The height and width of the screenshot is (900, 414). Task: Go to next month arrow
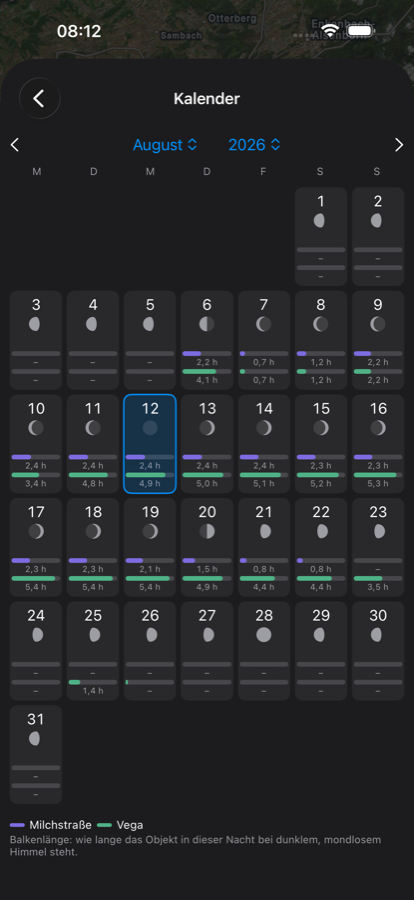(x=399, y=145)
